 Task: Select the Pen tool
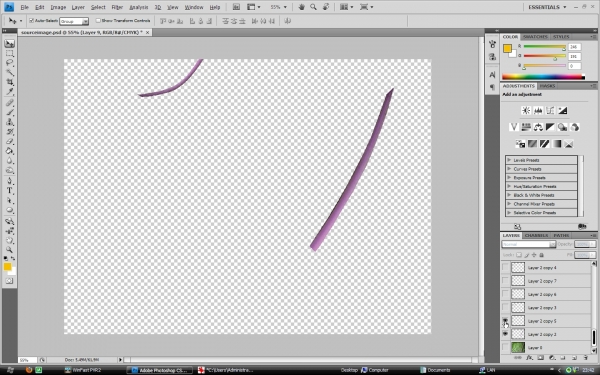tap(10, 181)
